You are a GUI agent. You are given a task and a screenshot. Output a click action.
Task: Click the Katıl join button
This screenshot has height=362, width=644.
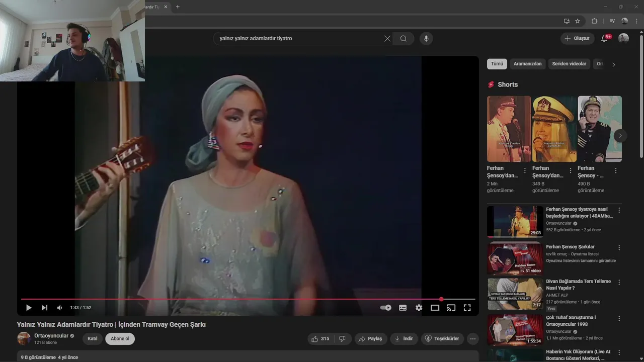click(x=93, y=339)
